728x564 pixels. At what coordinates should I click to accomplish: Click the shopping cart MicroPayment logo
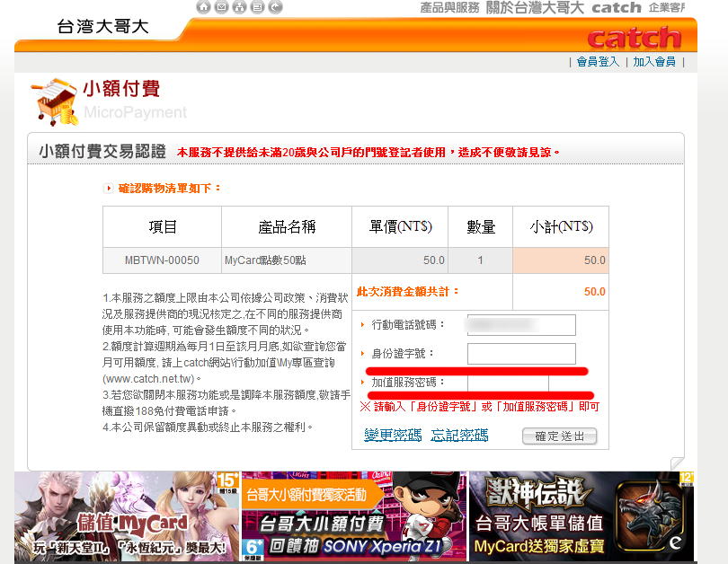point(55,101)
